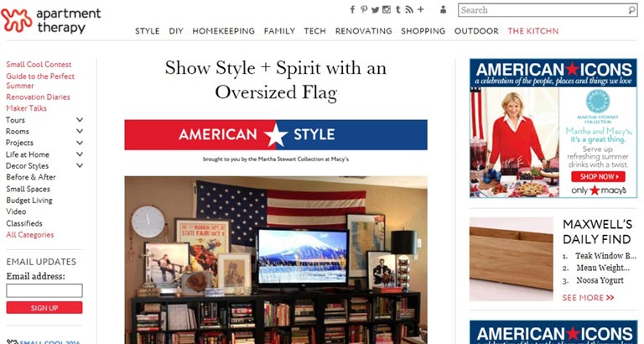
Task: Click the Email address input field
Action: (x=44, y=290)
